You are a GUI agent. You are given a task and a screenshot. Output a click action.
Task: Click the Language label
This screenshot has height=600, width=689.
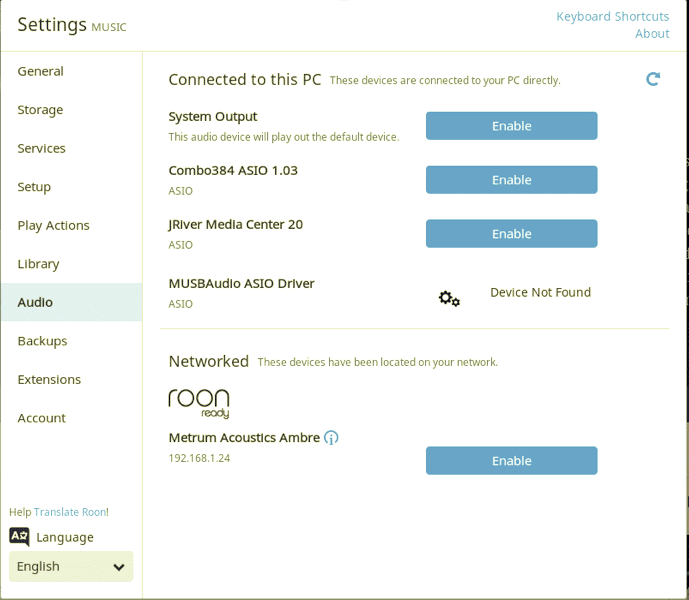pos(65,538)
